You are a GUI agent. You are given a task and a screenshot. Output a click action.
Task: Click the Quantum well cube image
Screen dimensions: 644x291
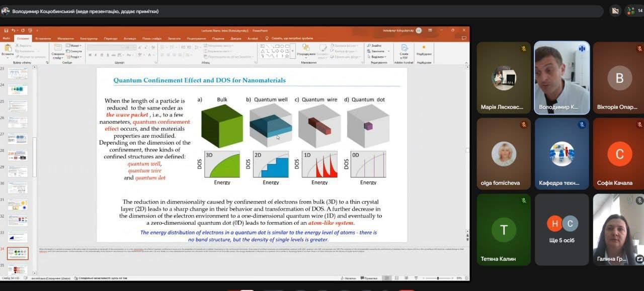271,126
